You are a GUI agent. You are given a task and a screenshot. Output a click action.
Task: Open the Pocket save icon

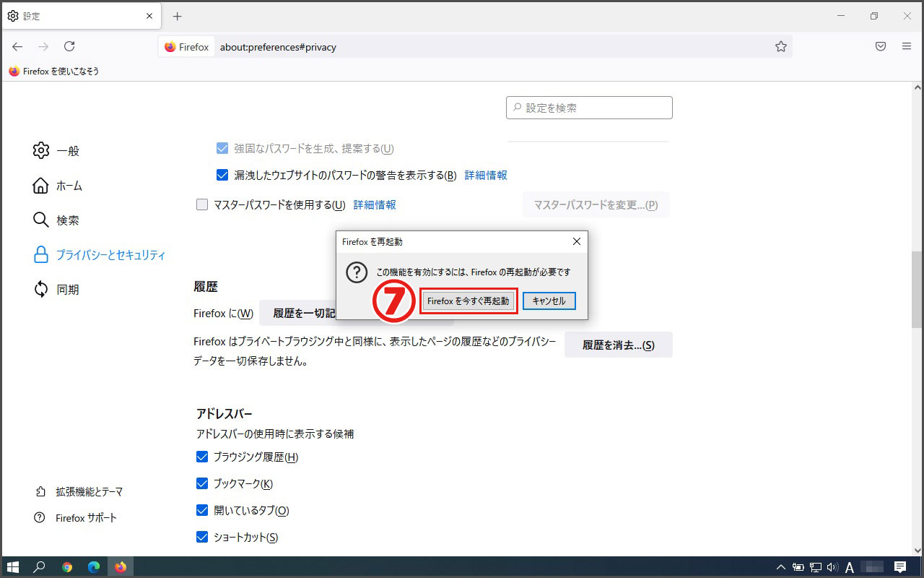coord(881,46)
